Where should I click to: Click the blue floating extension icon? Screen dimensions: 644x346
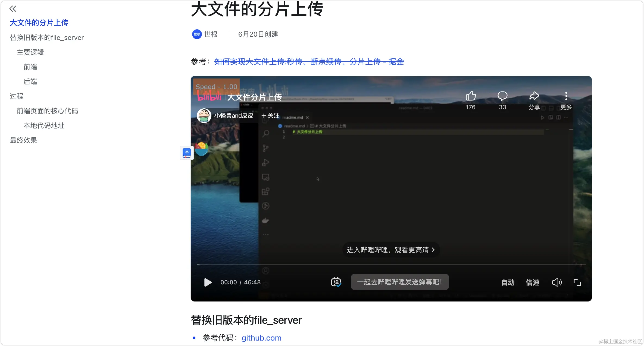pos(187,153)
